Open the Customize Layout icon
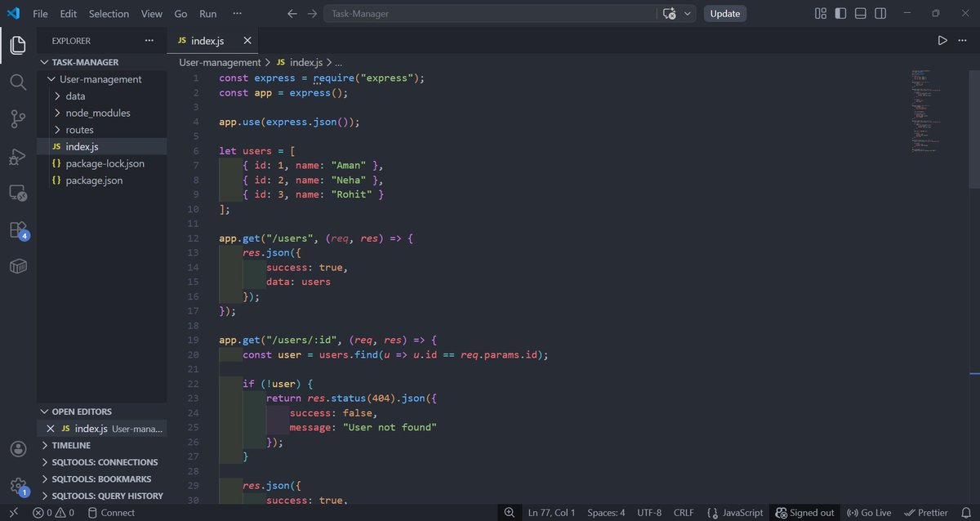 (821, 13)
